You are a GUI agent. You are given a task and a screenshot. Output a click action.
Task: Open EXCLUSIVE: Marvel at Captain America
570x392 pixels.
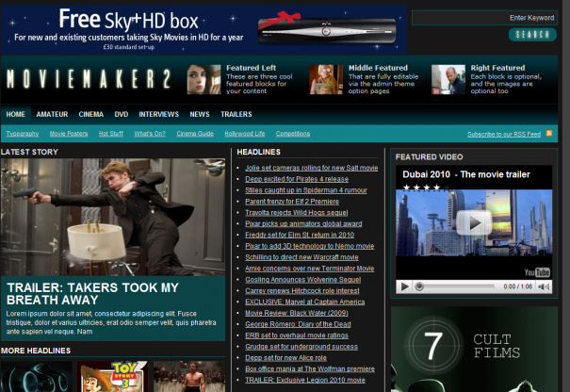click(x=304, y=302)
